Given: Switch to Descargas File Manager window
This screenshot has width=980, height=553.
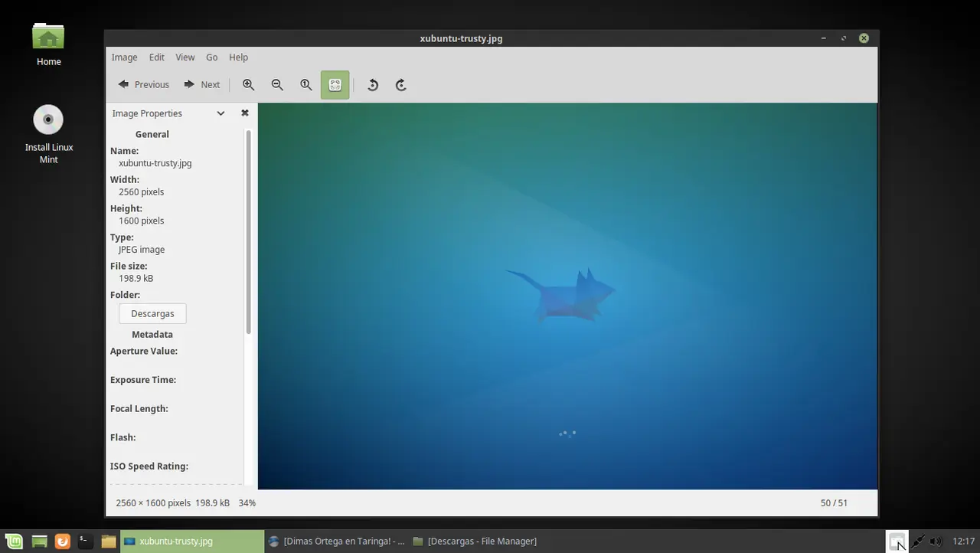Looking at the screenshot, I should 475,542.
